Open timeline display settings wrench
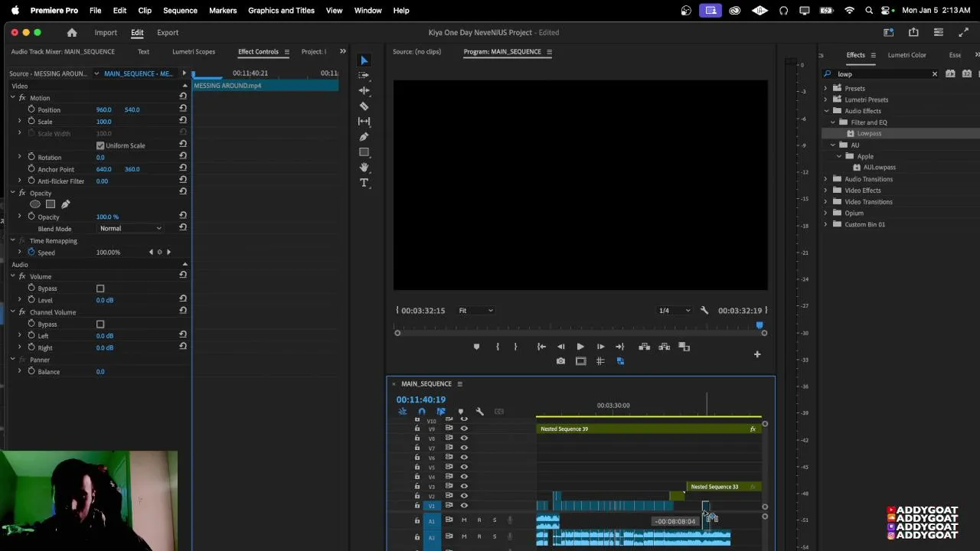Image resolution: width=980 pixels, height=551 pixels. [x=480, y=412]
